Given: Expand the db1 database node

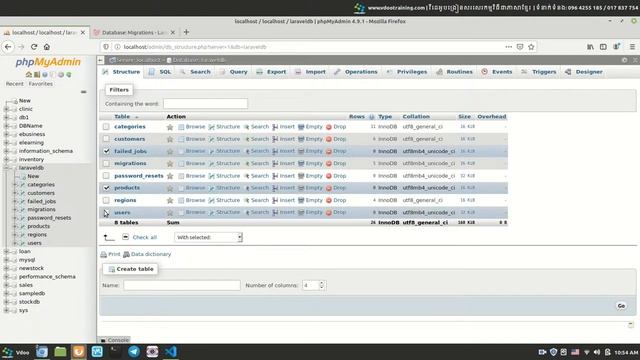Looking at the screenshot, I should 6,117.
